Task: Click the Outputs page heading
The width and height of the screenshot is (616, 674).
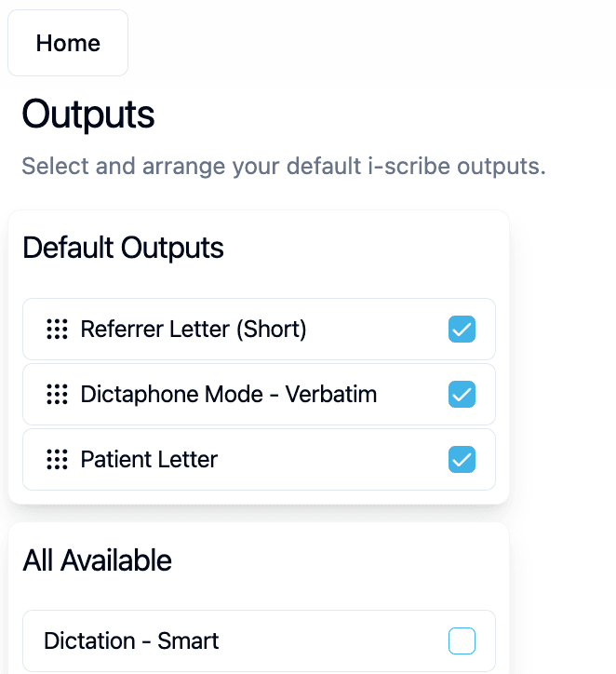Action: point(88,115)
